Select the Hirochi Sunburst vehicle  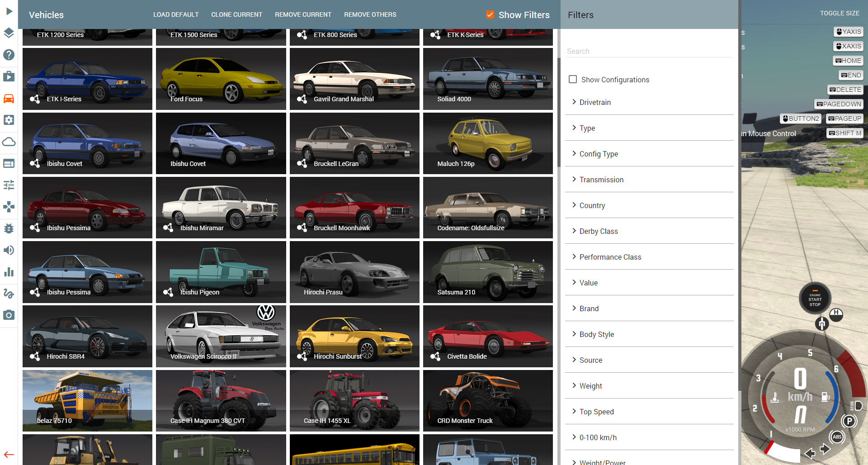[354, 336]
